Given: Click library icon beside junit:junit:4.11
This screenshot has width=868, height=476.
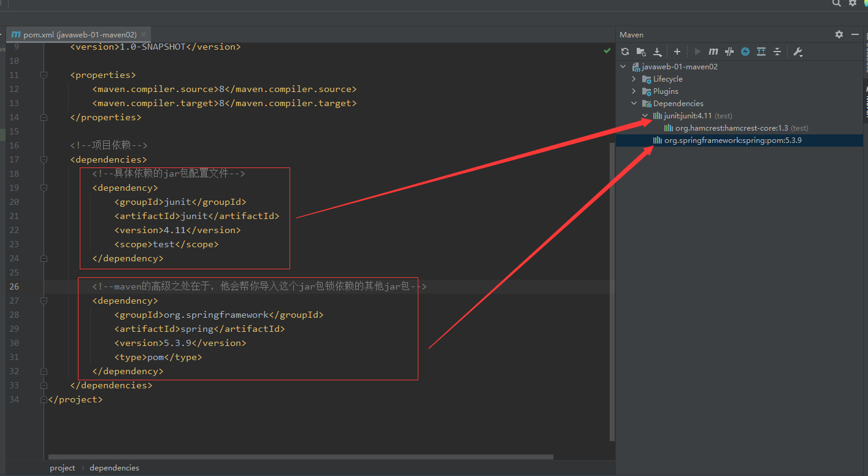Looking at the screenshot, I should [x=658, y=115].
